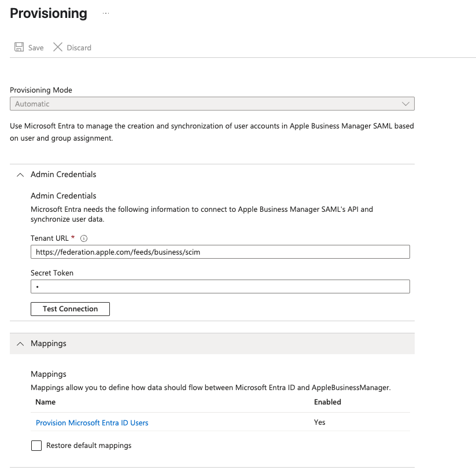Collapse the Mappings section
The image size is (476, 474).
pyautogui.click(x=20, y=344)
